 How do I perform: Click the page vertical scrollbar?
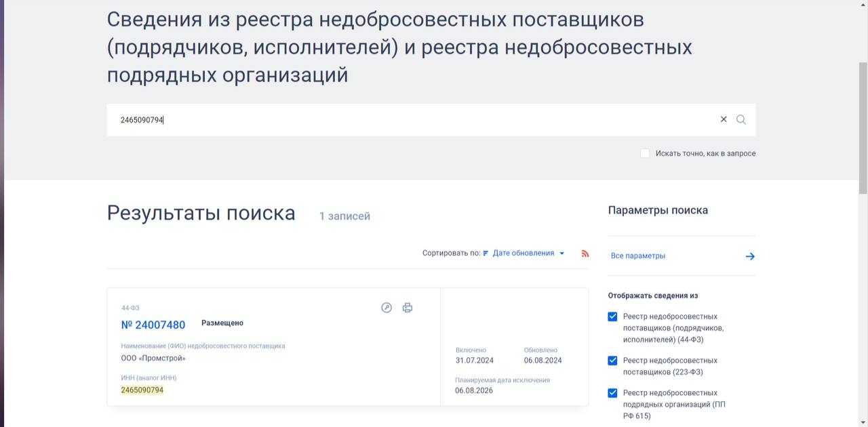(x=863, y=129)
